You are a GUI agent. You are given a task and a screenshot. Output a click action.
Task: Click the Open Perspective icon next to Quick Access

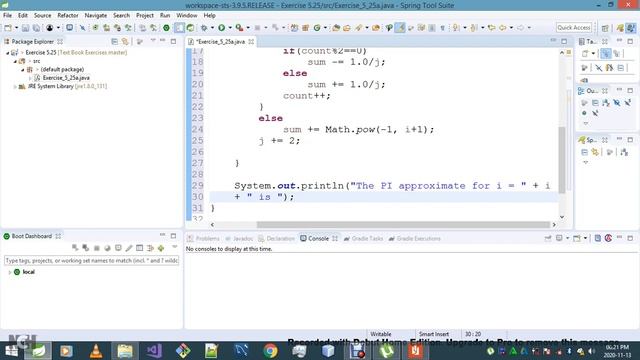click(605, 28)
